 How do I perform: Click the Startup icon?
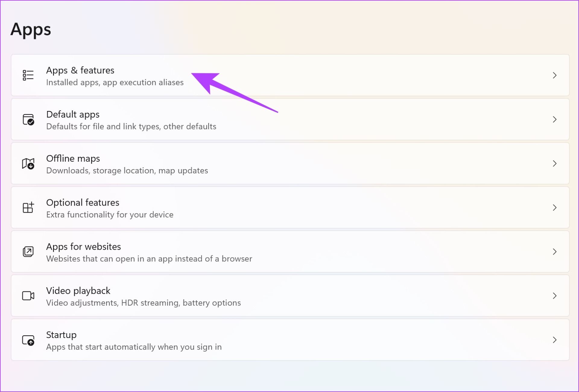click(28, 340)
